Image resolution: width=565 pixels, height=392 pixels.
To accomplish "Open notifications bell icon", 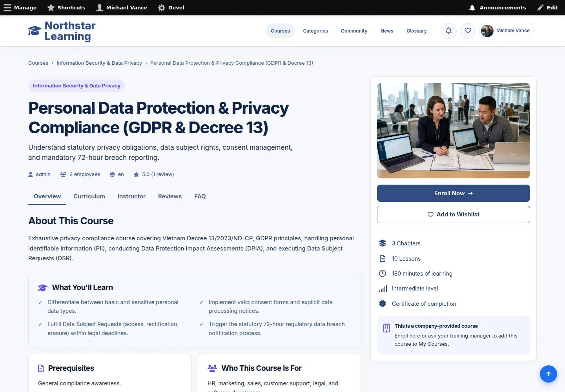I will (x=449, y=31).
